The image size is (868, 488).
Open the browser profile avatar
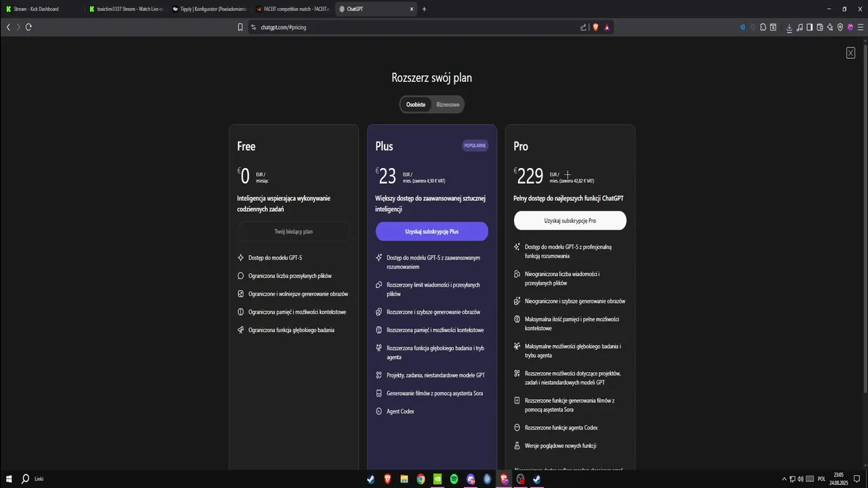pyautogui.click(x=850, y=27)
